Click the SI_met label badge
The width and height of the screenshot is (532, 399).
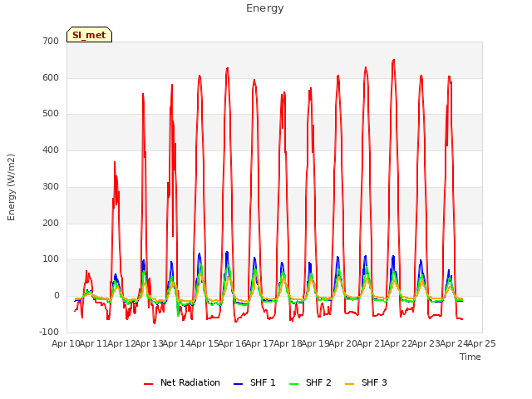click(x=89, y=35)
